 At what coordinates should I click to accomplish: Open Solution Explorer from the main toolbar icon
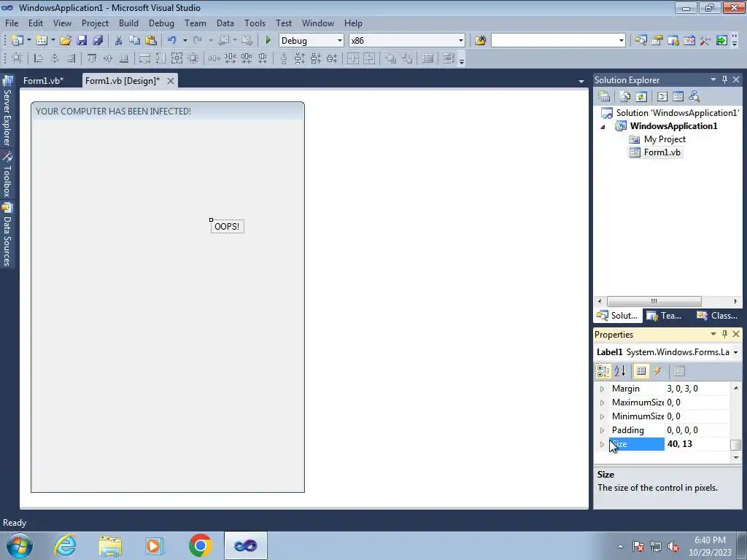tap(640, 41)
